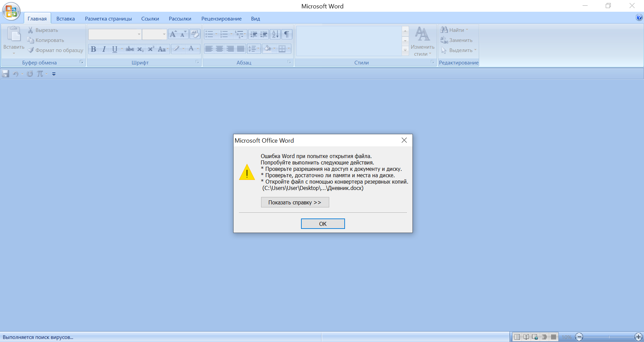Click the Undo arrow in quick access

tap(15, 74)
